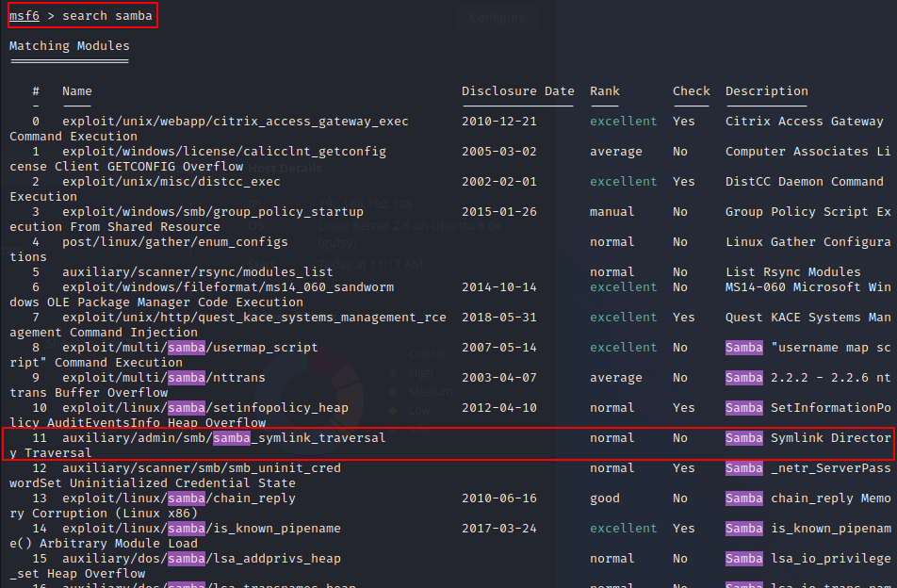Screen dimensions: 897x588
Task: Click 'Samba is_known_pipenam' description text
Action: click(x=808, y=529)
